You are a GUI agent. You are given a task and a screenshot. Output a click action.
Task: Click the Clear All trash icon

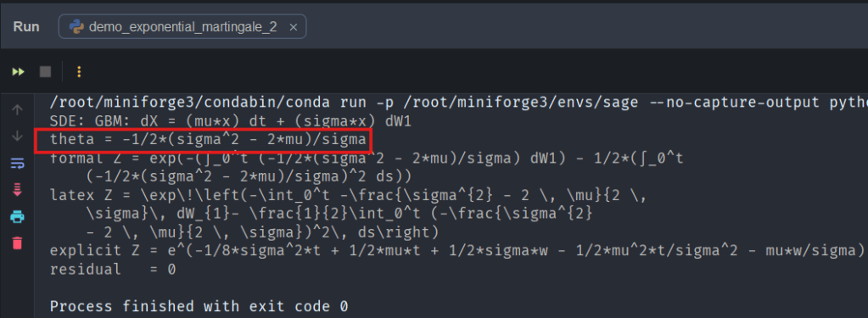point(17,243)
